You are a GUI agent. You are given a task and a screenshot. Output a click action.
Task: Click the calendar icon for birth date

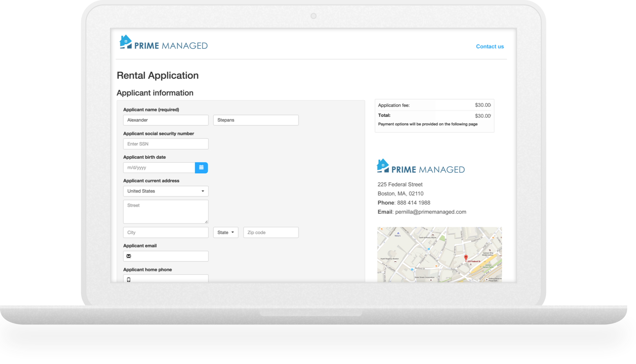(201, 167)
